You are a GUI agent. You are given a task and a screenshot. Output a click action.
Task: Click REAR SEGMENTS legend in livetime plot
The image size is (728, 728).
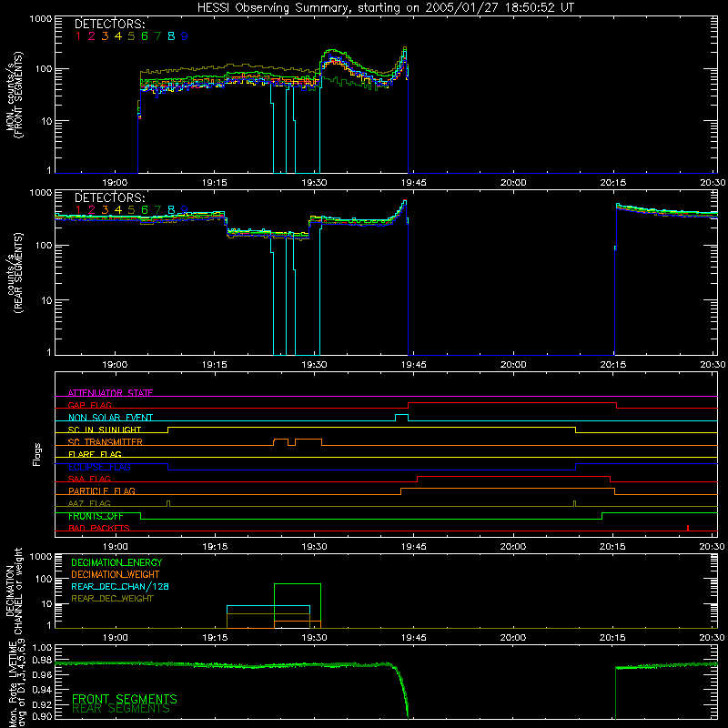[x=121, y=709]
